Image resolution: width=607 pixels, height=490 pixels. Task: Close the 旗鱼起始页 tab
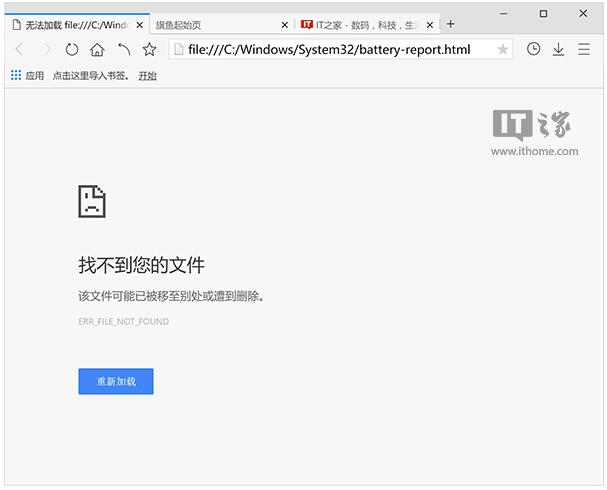click(x=285, y=24)
